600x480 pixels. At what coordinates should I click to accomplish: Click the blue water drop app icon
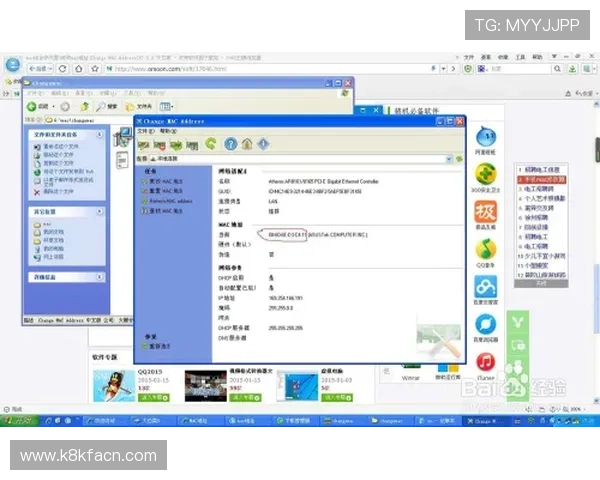(486, 136)
